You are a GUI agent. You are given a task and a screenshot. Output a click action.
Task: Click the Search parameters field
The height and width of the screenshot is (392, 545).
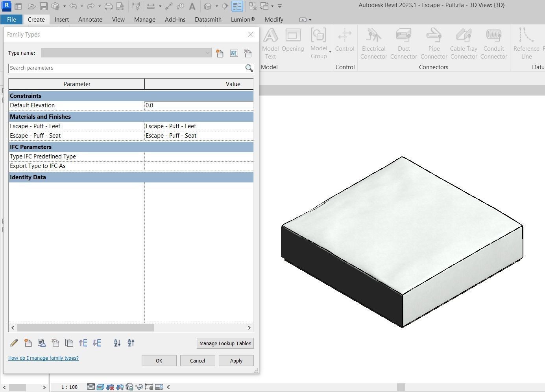126,68
